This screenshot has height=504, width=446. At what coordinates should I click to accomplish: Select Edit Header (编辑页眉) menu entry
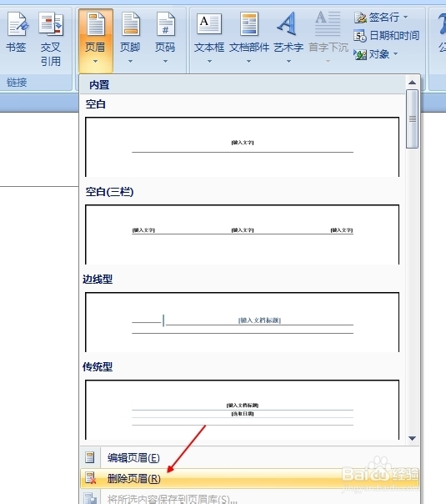(x=249, y=457)
